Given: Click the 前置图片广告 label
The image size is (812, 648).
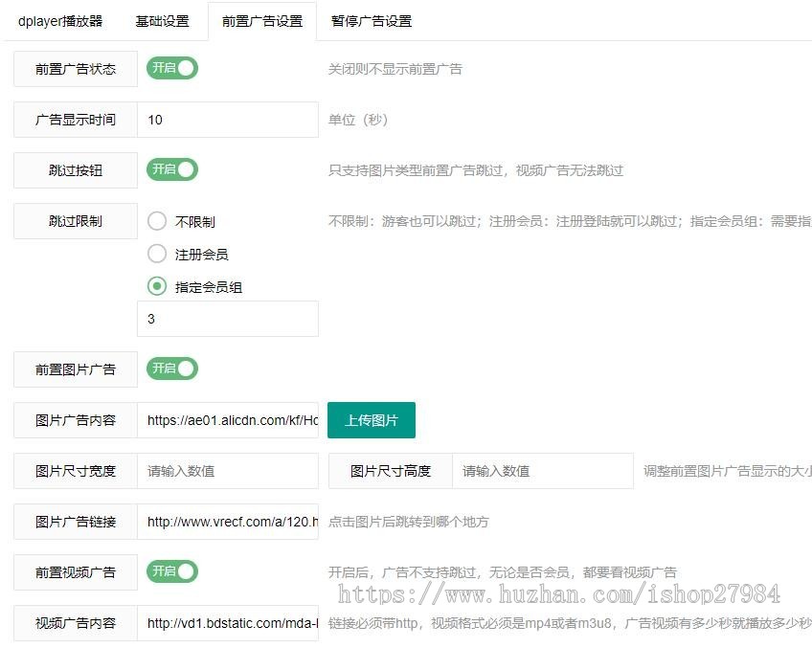Looking at the screenshot, I should tap(76, 369).
